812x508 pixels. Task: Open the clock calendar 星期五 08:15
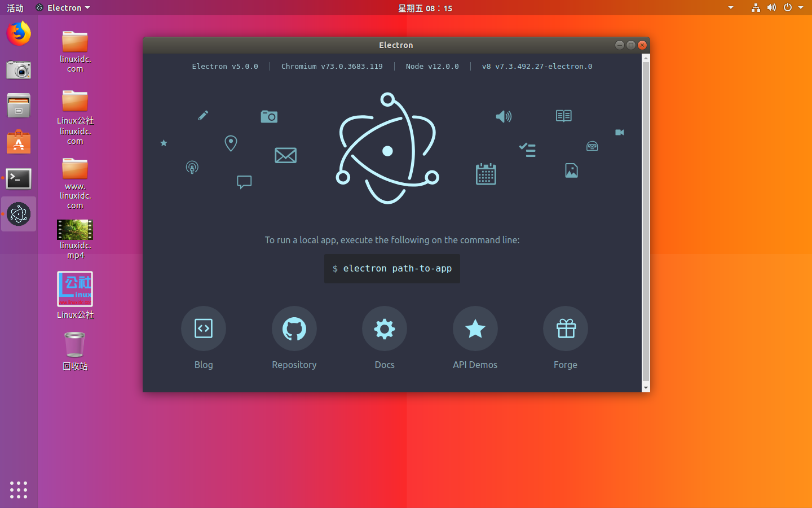[425, 8]
